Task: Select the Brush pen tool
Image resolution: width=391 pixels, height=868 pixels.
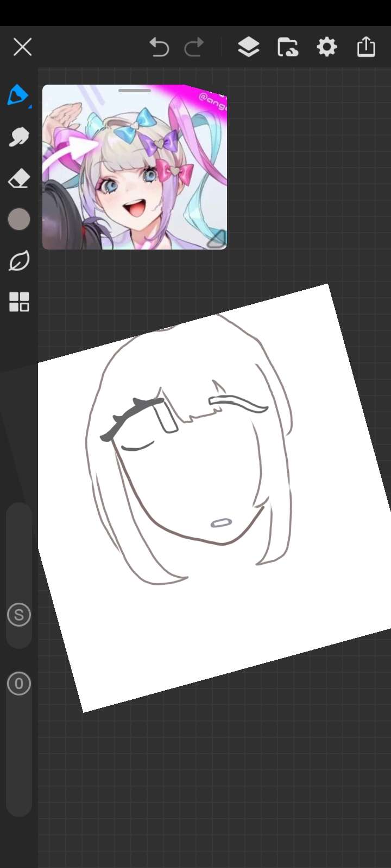Action: click(18, 95)
